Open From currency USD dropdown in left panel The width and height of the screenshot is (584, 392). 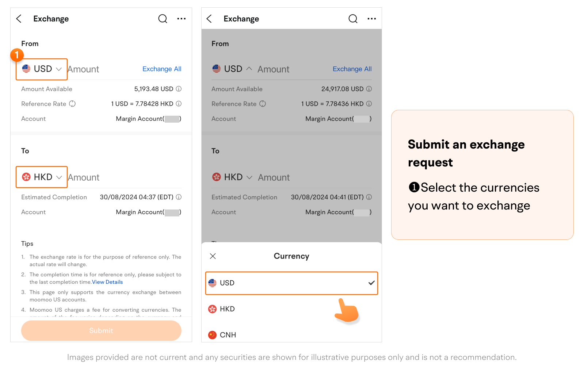[x=42, y=69]
